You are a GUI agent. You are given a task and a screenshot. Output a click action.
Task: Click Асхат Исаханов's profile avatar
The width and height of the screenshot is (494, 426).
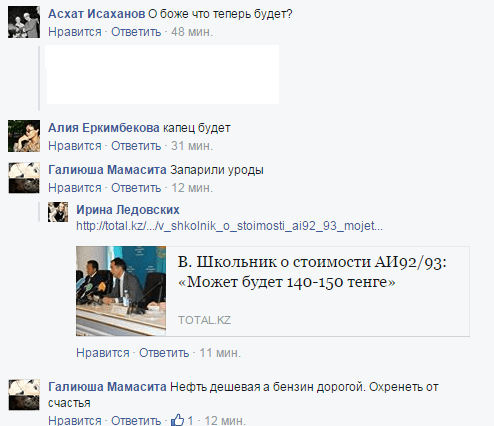(x=24, y=22)
